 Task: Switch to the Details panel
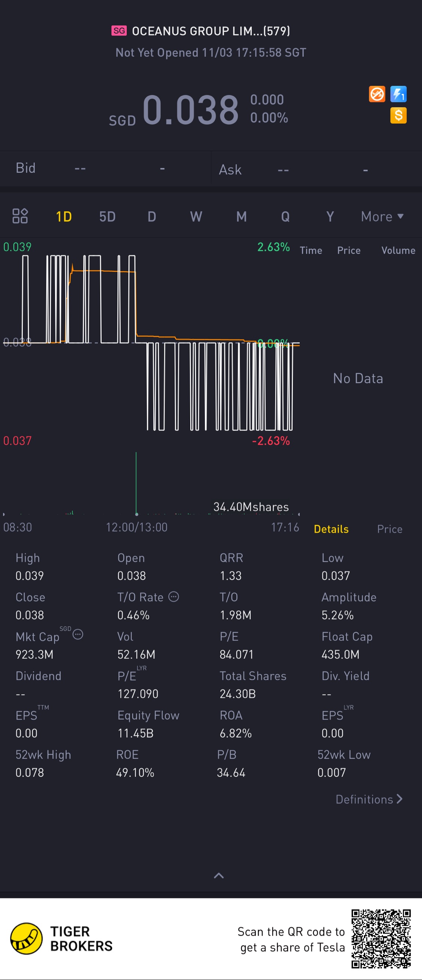331,529
